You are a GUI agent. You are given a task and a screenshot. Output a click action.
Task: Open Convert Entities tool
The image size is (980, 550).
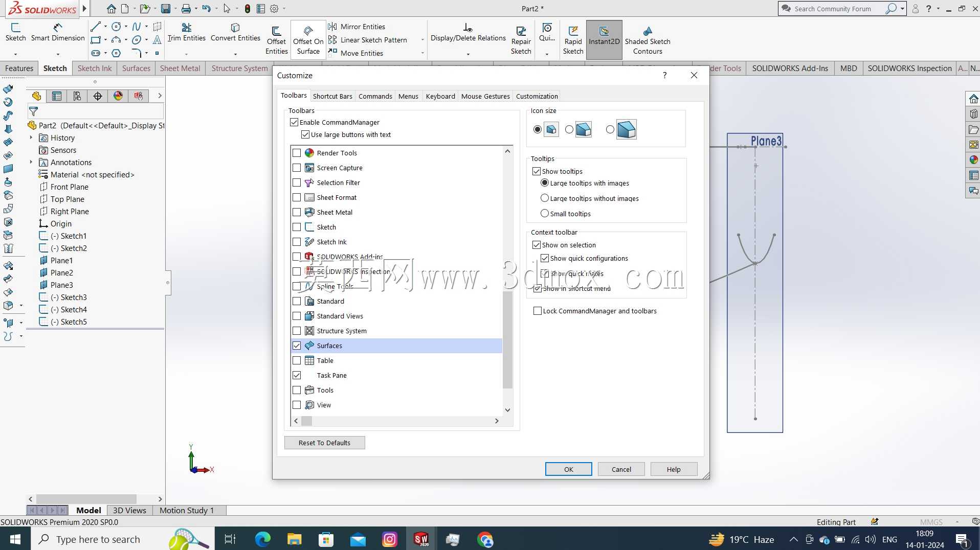tap(235, 32)
